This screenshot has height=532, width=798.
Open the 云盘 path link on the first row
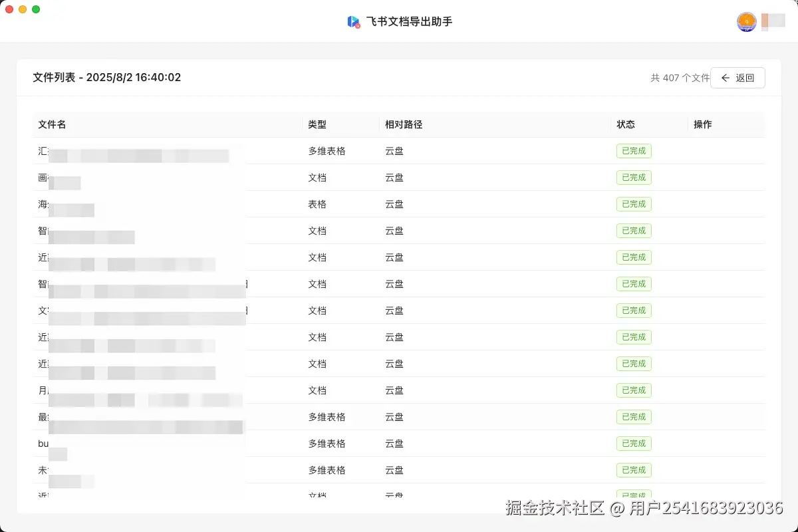coord(394,151)
